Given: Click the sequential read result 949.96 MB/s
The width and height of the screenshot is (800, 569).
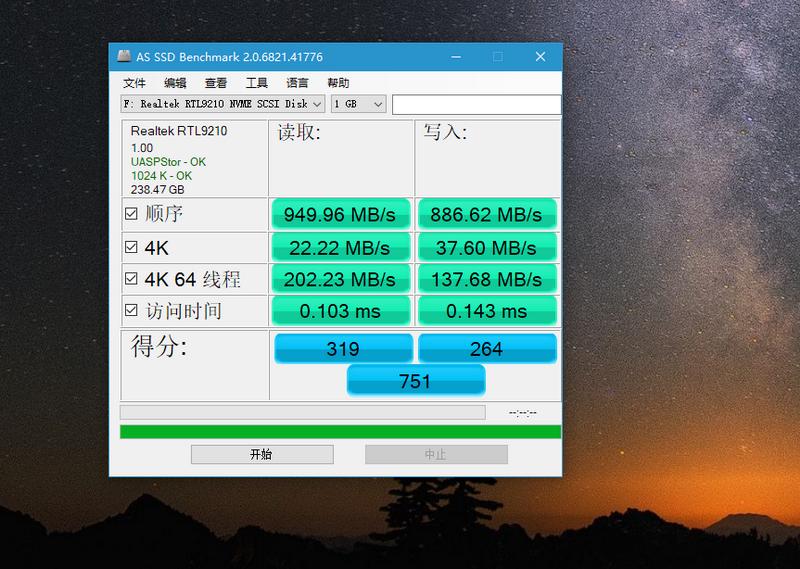Looking at the screenshot, I should click(340, 214).
